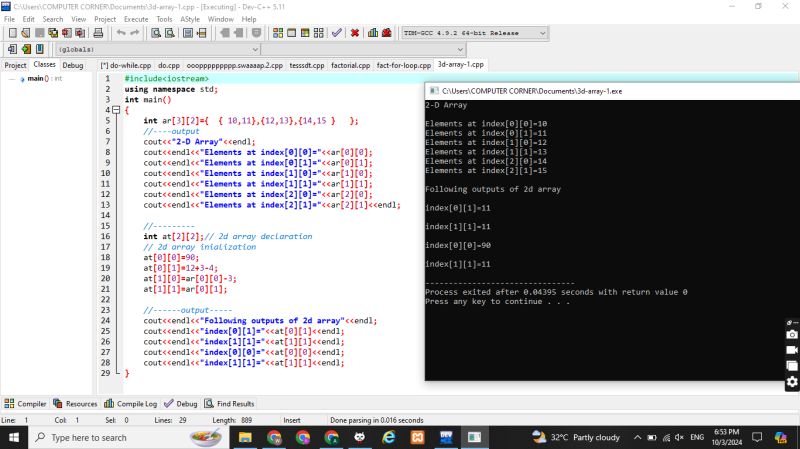
Task: Click the green arrow insert toolbar icon
Action: click(26, 49)
